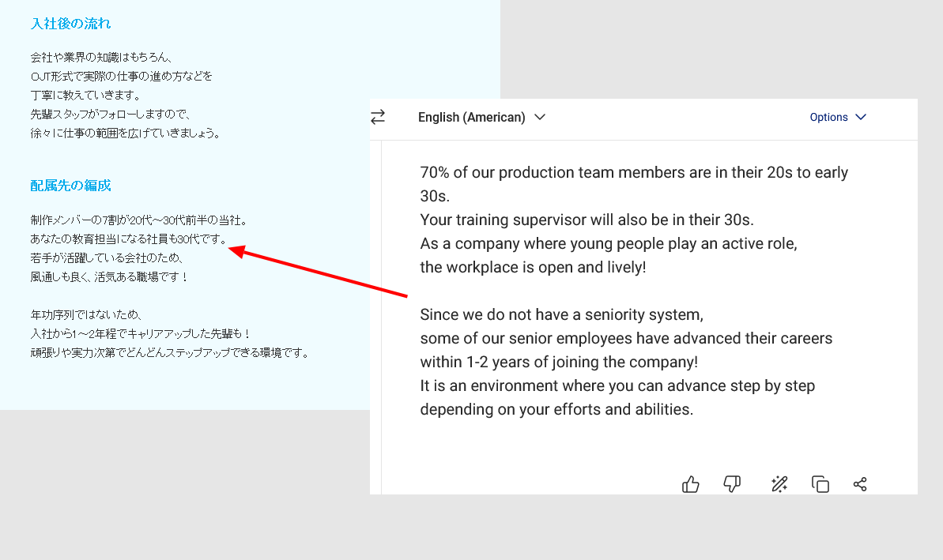Click the swap languages arrows icon
943x560 pixels.
378,117
